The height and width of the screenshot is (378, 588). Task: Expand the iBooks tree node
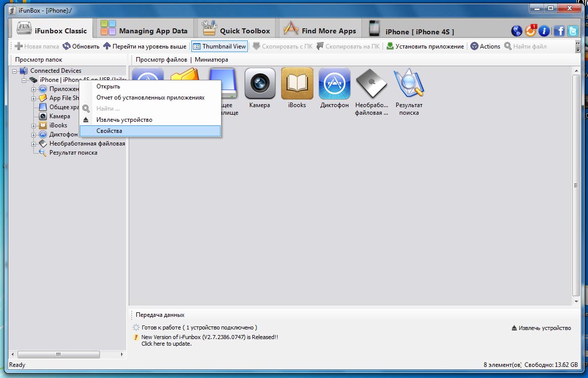point(33,126)
